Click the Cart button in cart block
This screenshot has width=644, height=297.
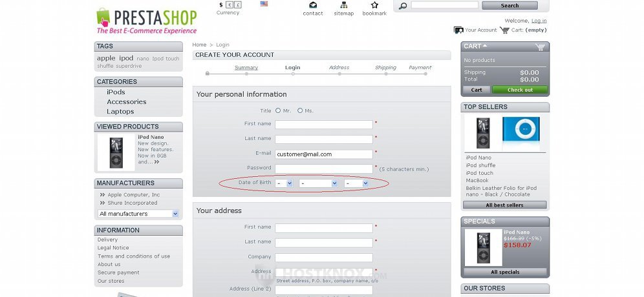[477, 90]
